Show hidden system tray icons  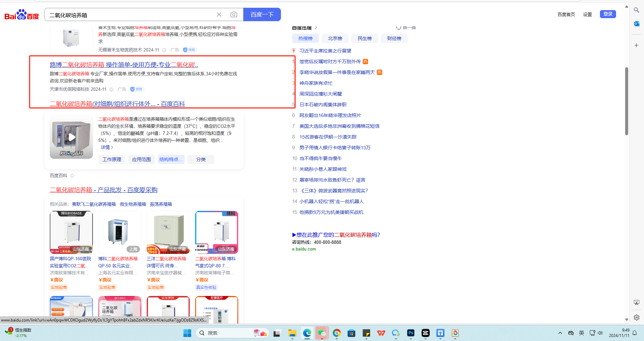click(x=560, y=333)
